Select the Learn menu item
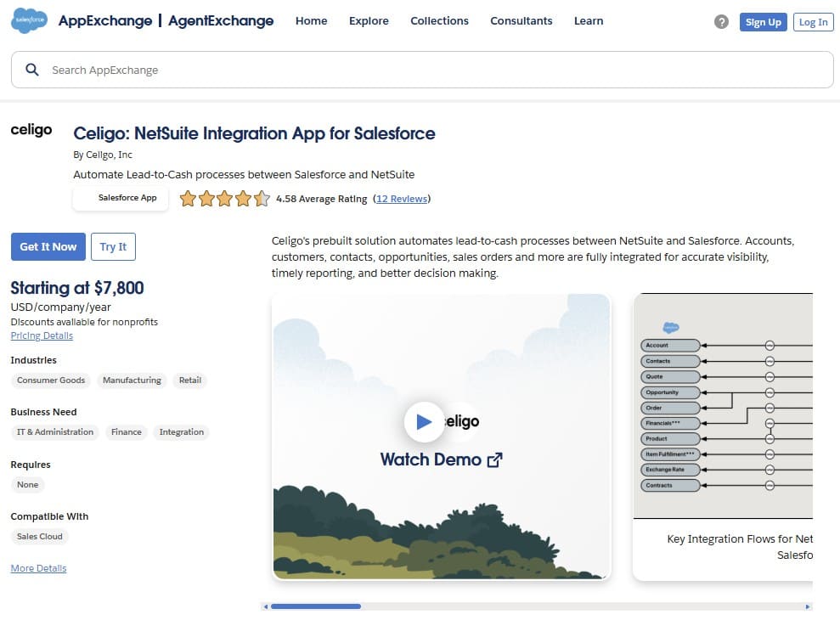The height and width of the screenshot is (620, 840). click(588, 20)
